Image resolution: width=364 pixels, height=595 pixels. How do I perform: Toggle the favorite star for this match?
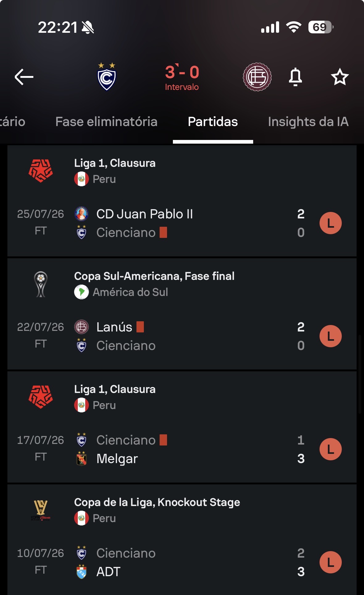[340, 77]
